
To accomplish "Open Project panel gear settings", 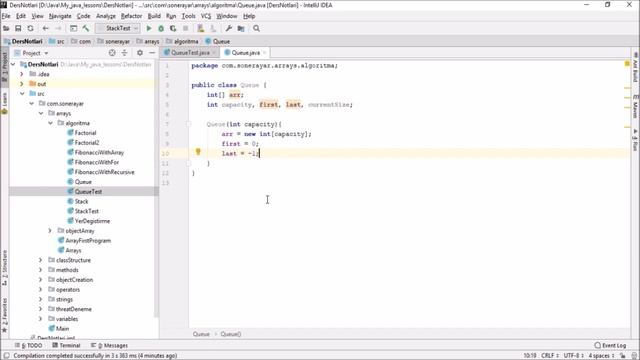I will pyautogui.click(x=140, y=53).
